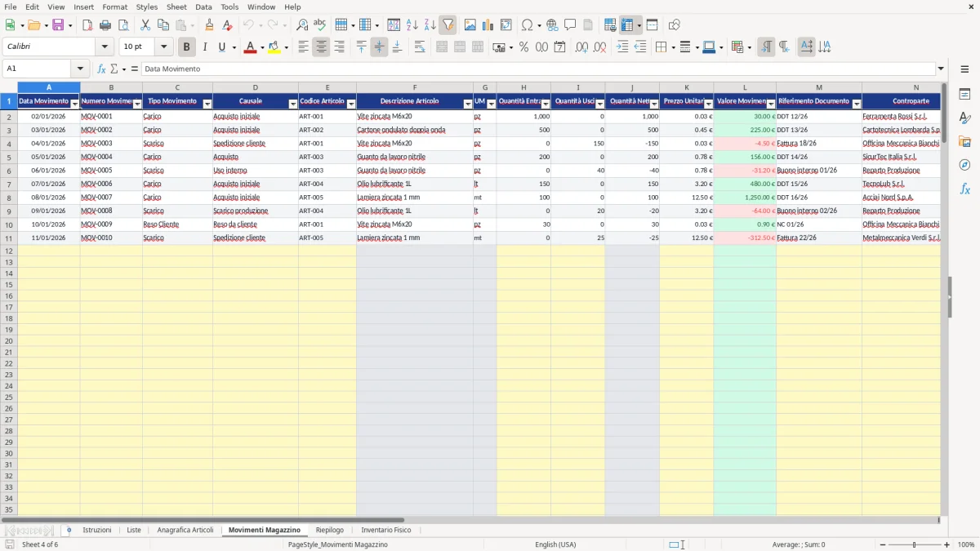The image size is (980, 551).
Task: Toggle AutoFilter funnel button
Action: [x=448, y=25]
